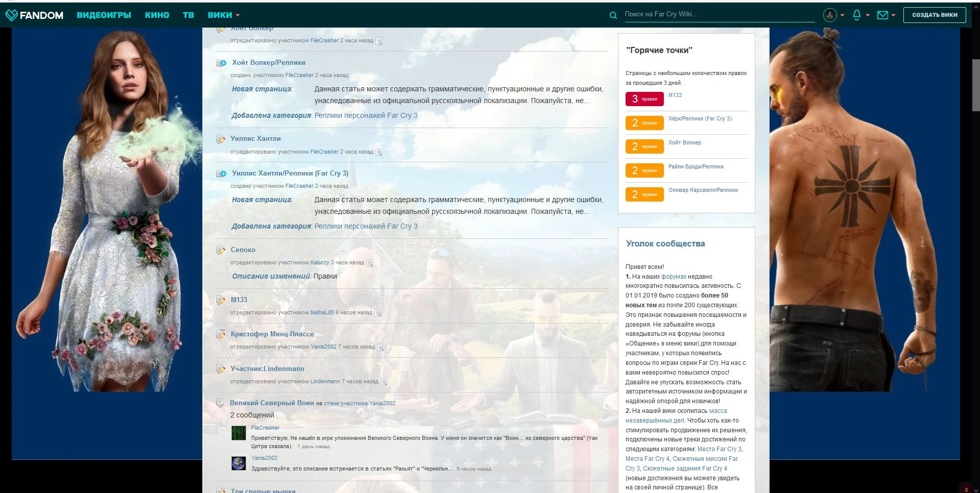Expand the arrow next to messages envelope
980x493 pixels.
[893, 15]
